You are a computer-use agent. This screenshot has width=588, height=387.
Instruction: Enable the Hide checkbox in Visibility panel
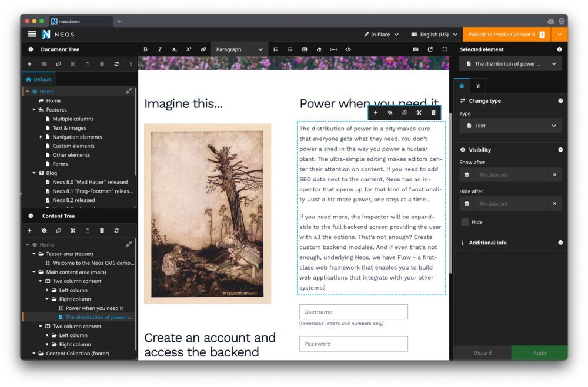[465, 221]
